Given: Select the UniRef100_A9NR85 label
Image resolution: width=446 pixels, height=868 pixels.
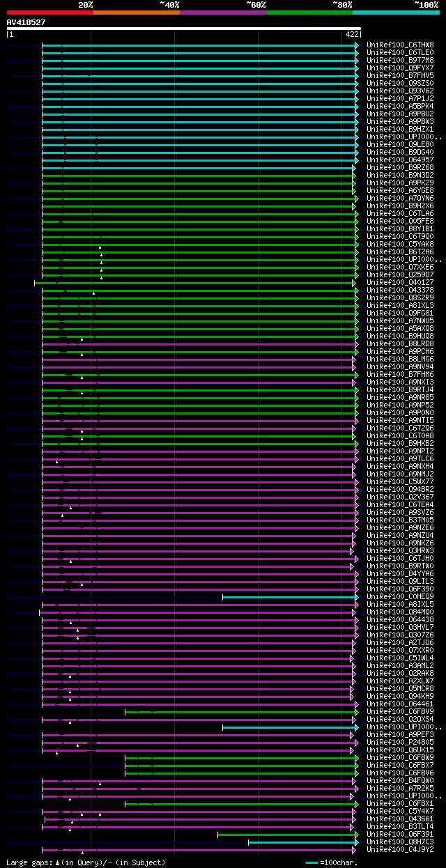Looking at the screenshot, I should pyautogui.click(x=400, y=397).
